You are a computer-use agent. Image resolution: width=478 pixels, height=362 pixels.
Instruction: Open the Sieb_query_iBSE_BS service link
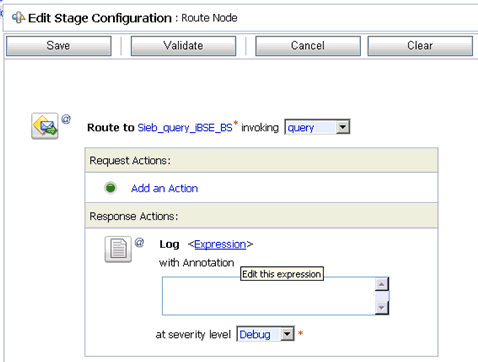[185, 128]
